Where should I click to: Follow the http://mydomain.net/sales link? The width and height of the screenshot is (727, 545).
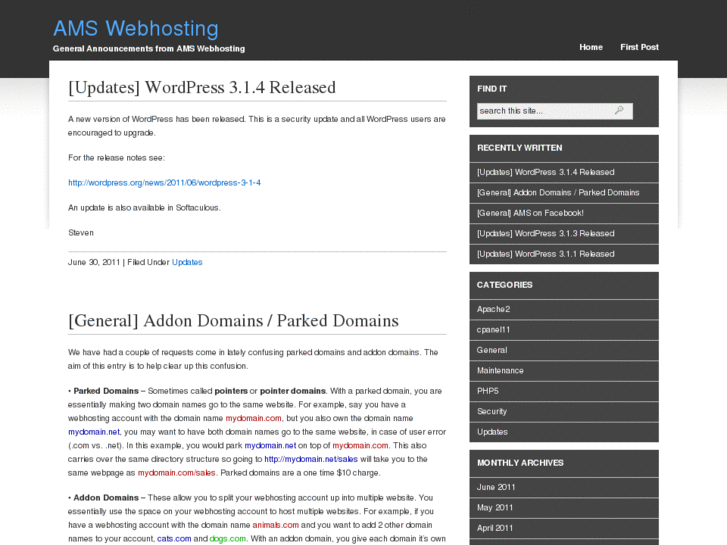click(311, 459)
